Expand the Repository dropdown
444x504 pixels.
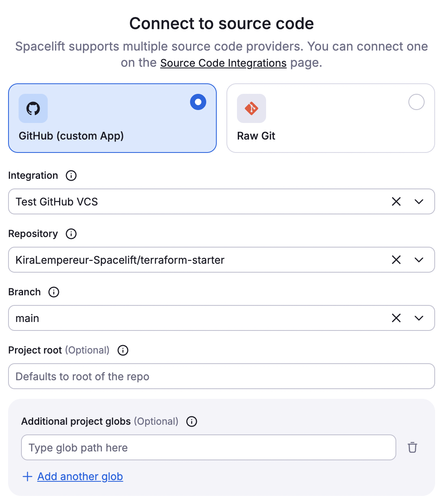coord(419,260)
